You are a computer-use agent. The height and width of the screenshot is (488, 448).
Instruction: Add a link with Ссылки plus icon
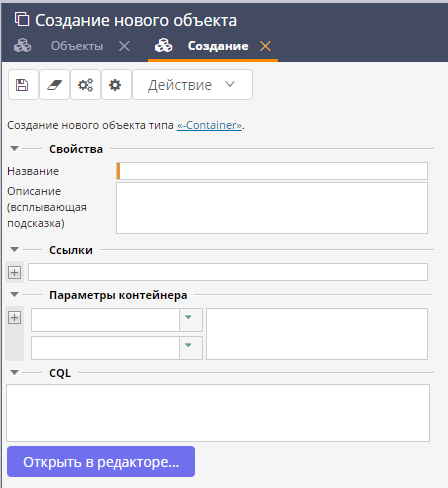tap(14, 272)
